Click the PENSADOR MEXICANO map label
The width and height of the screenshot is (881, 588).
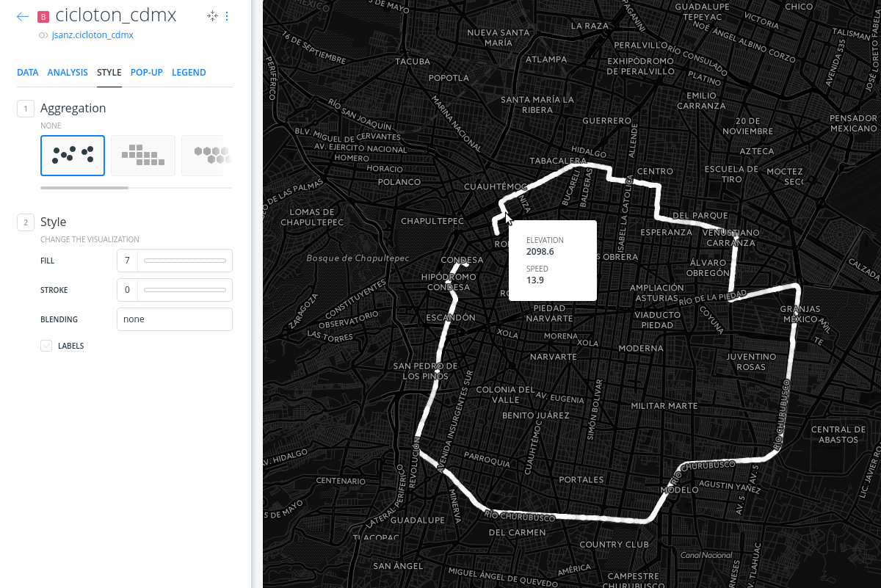[853, 123]
